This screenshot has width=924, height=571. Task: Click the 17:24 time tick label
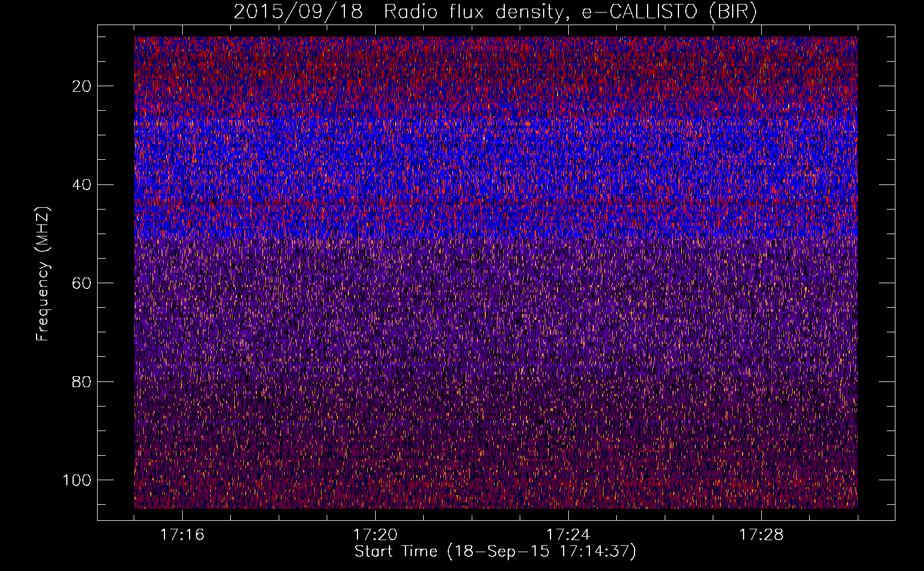(x=568, y=535)
